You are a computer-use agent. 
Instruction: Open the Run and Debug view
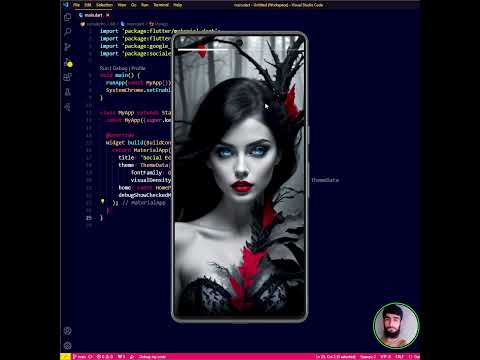[68, 62]
